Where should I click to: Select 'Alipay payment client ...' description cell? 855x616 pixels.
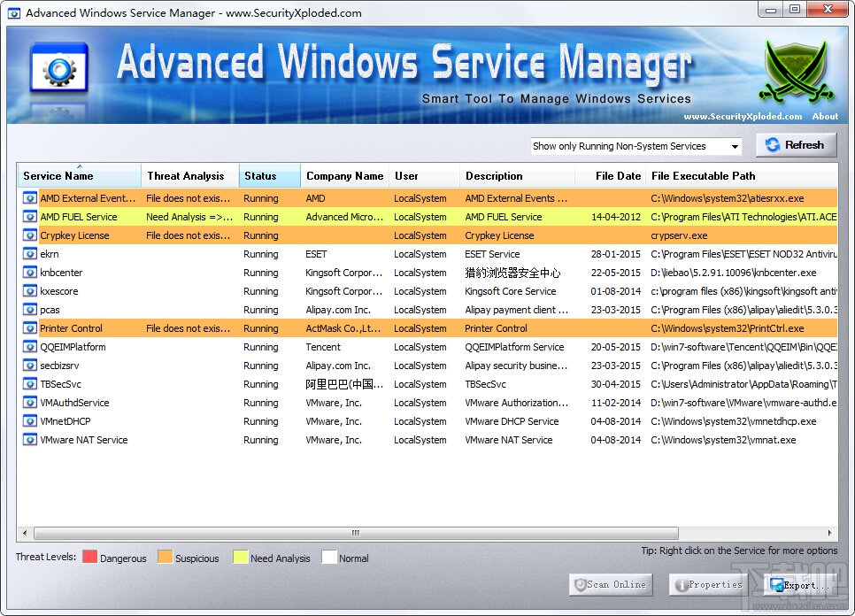516,310
